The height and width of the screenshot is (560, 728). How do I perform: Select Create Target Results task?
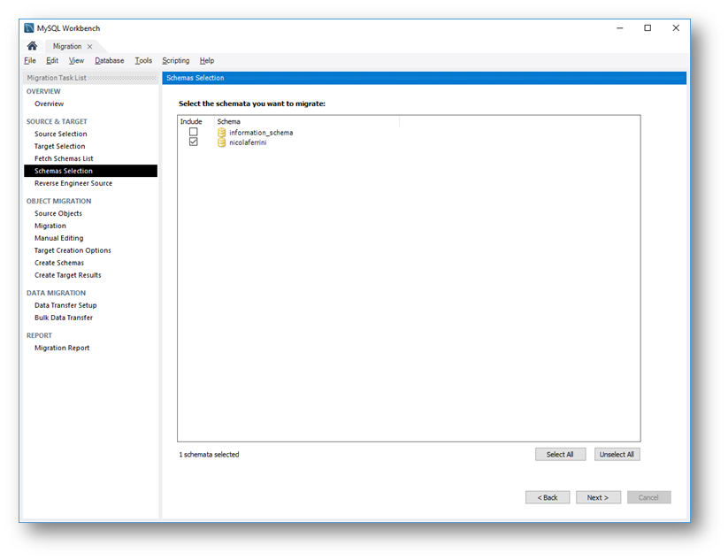(68, 275)
